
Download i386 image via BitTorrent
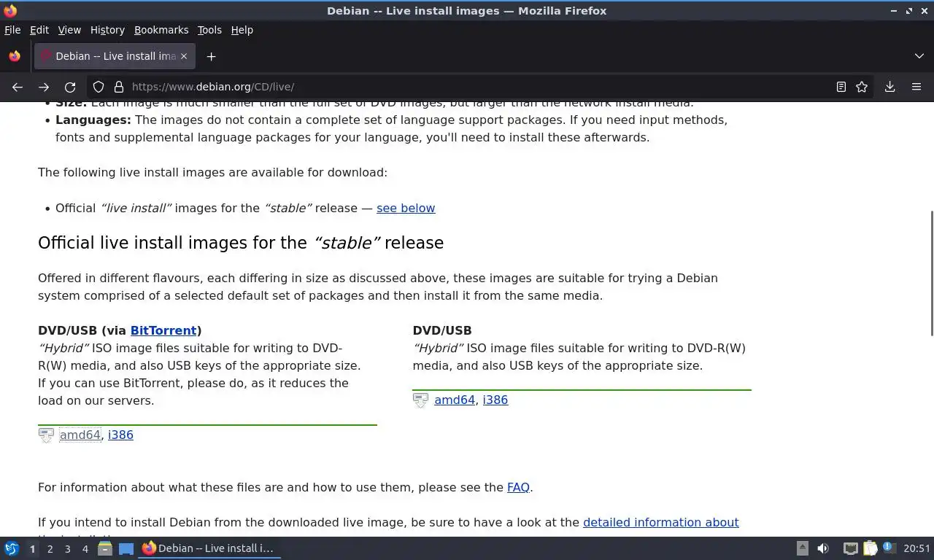tap(120, 435)
